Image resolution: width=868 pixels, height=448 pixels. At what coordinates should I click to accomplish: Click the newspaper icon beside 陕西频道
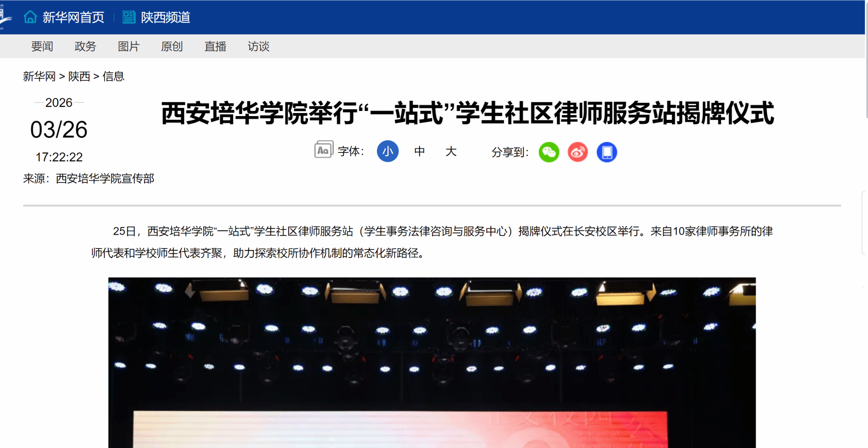pyautogui.click(x=129, y=17)
